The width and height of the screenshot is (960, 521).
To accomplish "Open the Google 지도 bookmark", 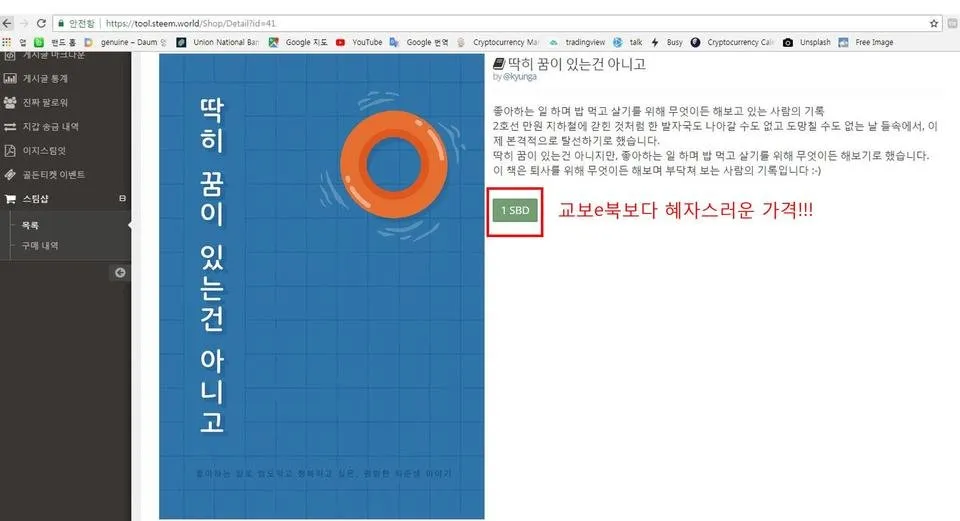I will click(298, 42).
